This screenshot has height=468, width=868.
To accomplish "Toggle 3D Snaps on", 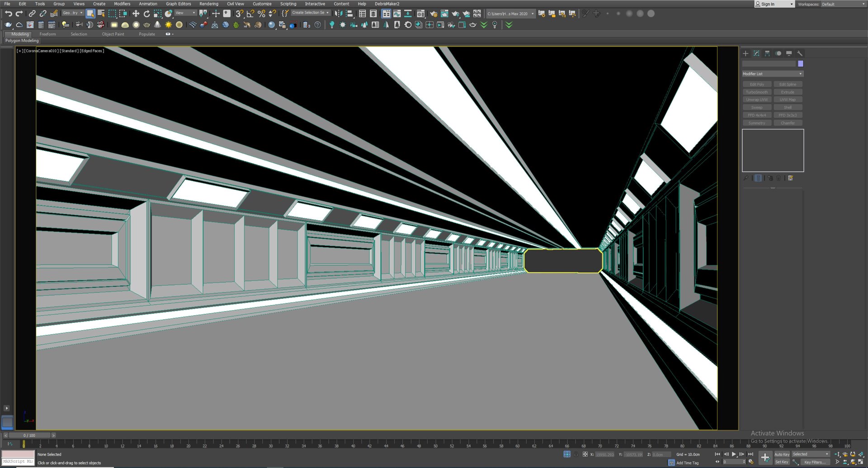I will click(240, 14).
